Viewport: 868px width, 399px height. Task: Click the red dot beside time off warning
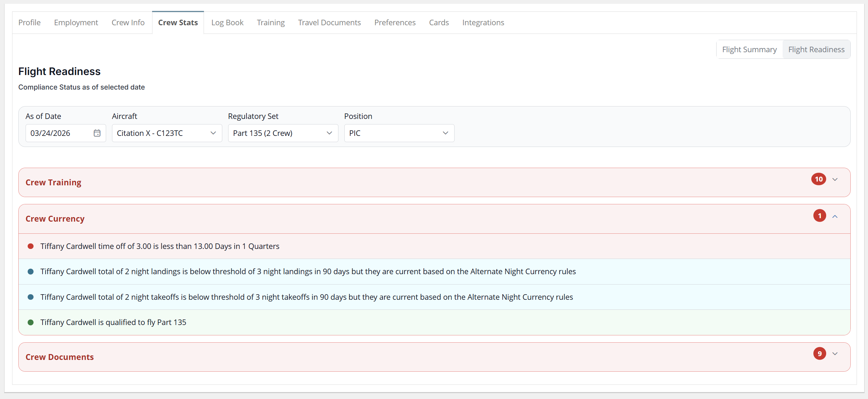(x=30, y=246)
